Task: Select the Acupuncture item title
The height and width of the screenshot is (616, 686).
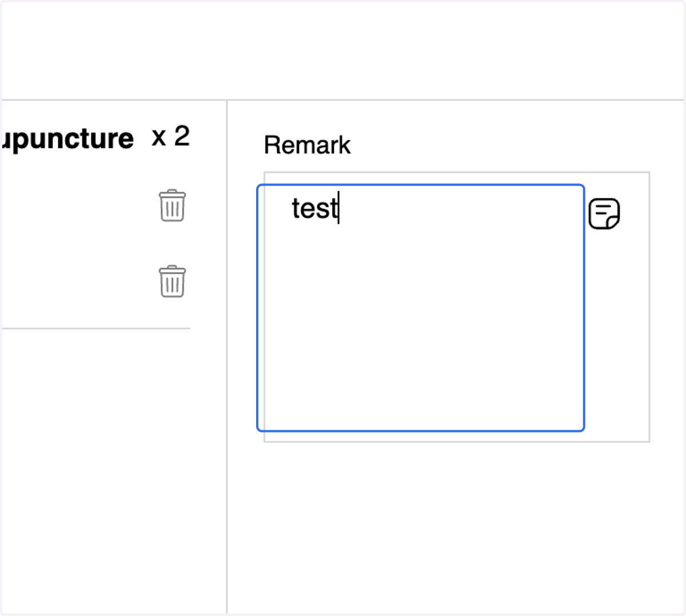Action: click(67, 139)
